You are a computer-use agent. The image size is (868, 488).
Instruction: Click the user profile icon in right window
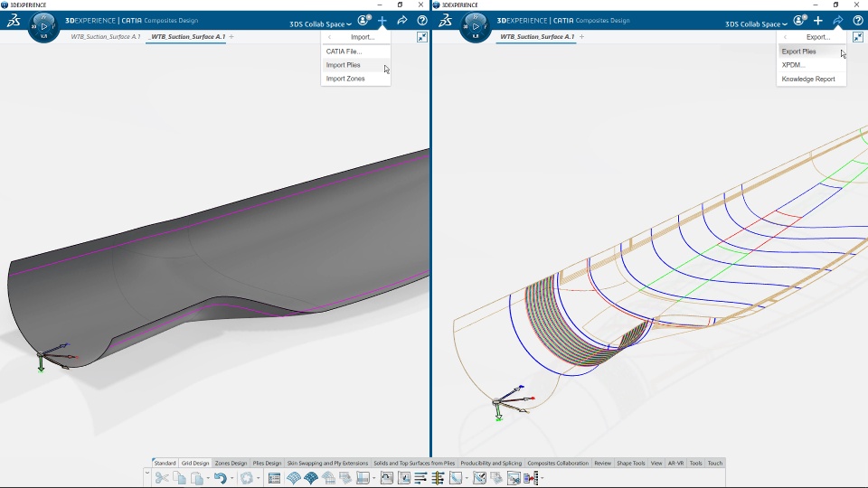click(799, 21)
